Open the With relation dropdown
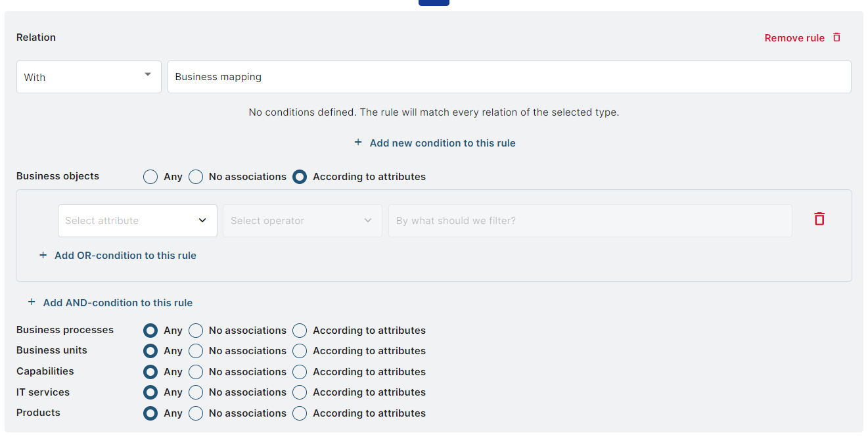 (89, 77)
